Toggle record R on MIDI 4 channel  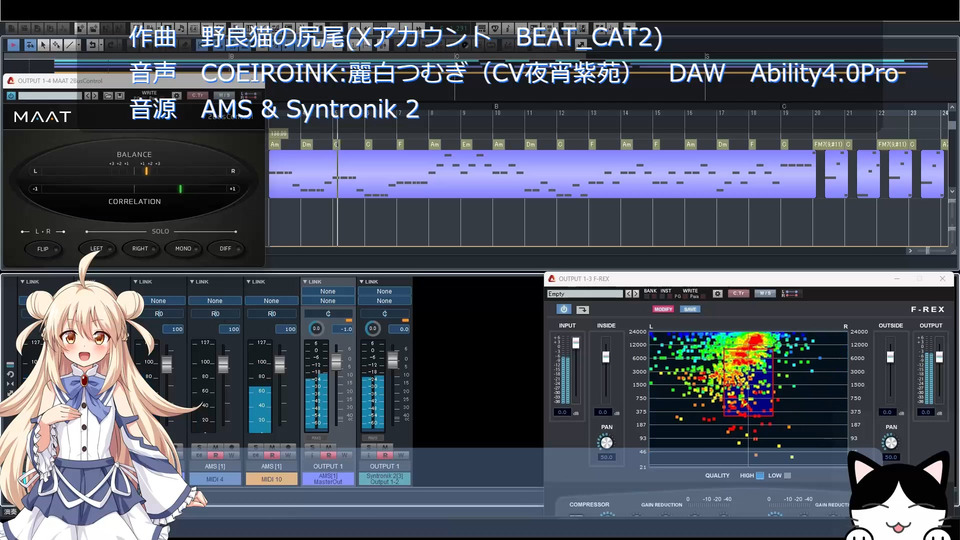click(x=216, y=456)
